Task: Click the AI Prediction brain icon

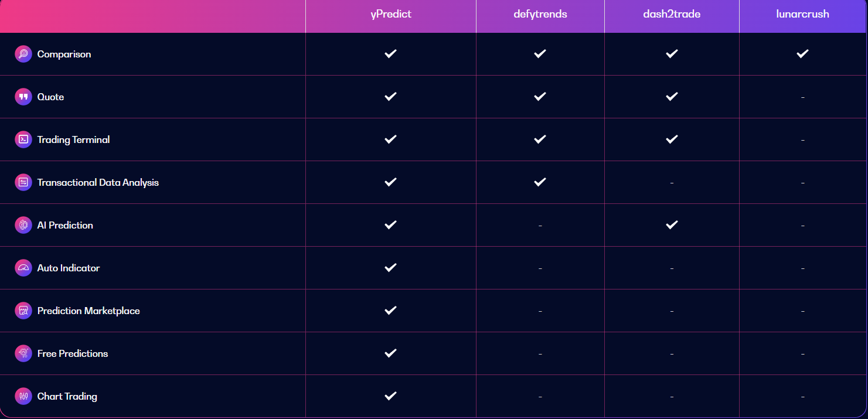Action: (x=23, y=225)
